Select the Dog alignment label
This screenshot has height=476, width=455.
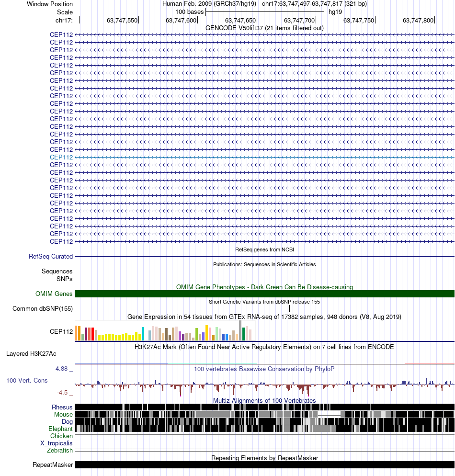(x=67, y=422)
